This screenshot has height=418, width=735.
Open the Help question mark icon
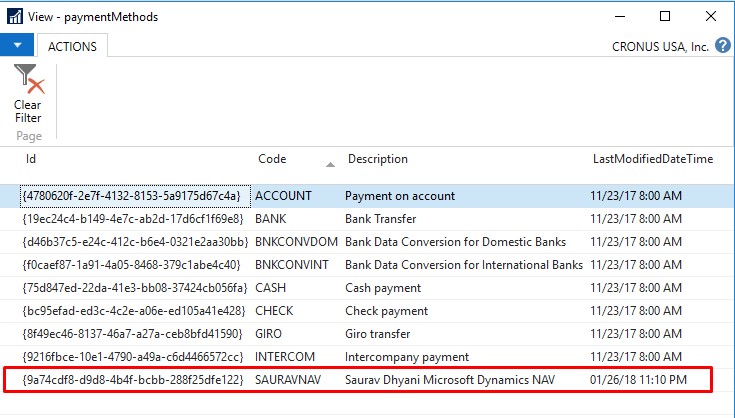(723, 46)
